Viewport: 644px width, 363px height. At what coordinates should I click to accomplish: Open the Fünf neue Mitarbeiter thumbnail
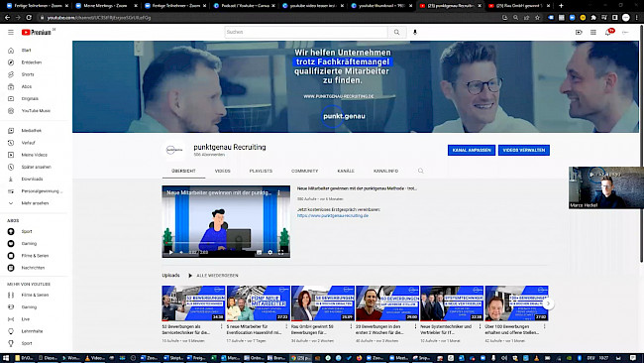click(x=259, y=303)
